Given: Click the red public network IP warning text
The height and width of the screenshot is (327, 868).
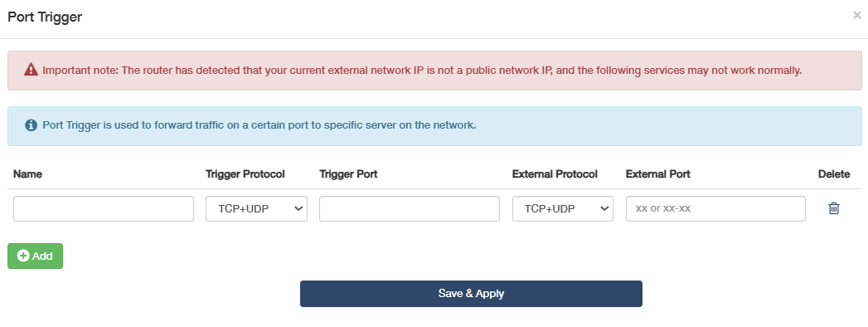Looking at the screenshot, I should point(422,71).
